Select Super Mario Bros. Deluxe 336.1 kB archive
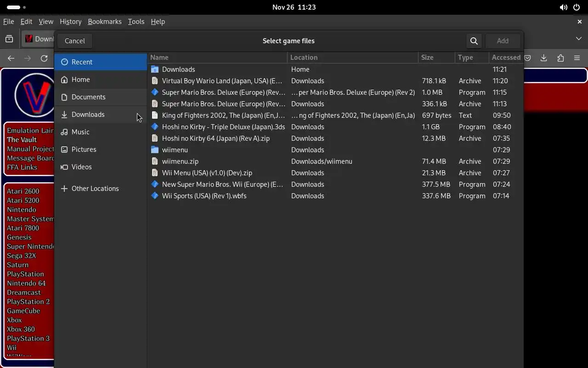Screen dimensions: 588x368 click(x=335, y=104)
